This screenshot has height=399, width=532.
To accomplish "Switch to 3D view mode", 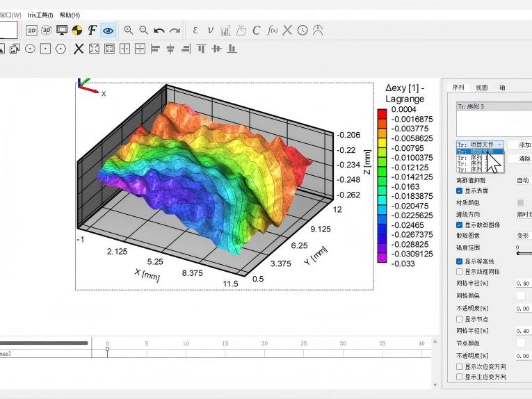I will [x=47, y=31].
